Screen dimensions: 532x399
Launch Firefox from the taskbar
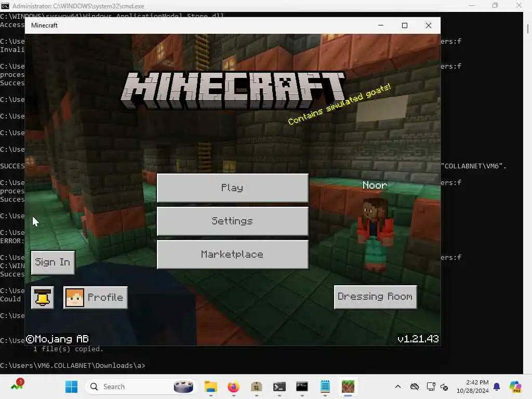coord(233,387)
